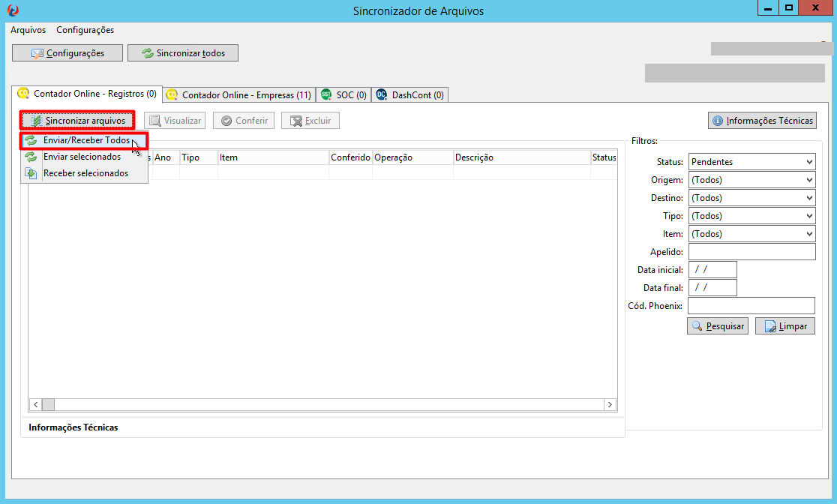The image size is (837, 504).
Task: Click the Conferido column header
Action: (351, 157)
